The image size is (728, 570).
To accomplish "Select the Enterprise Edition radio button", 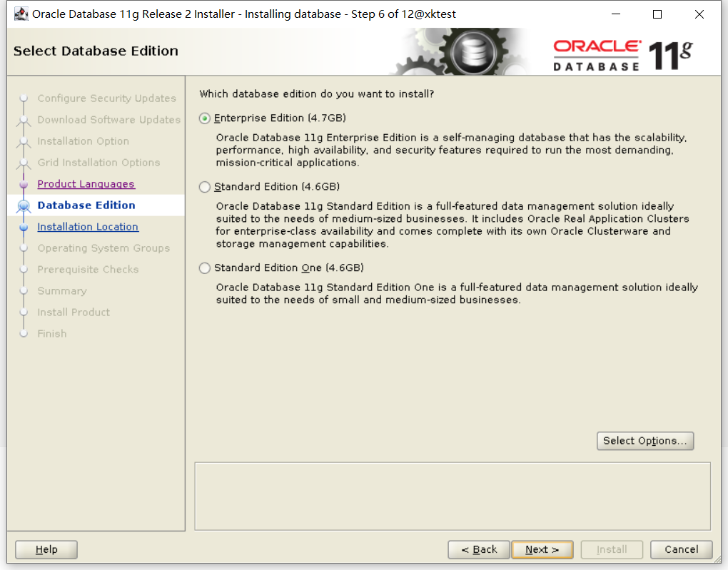I will pos(205,118).
